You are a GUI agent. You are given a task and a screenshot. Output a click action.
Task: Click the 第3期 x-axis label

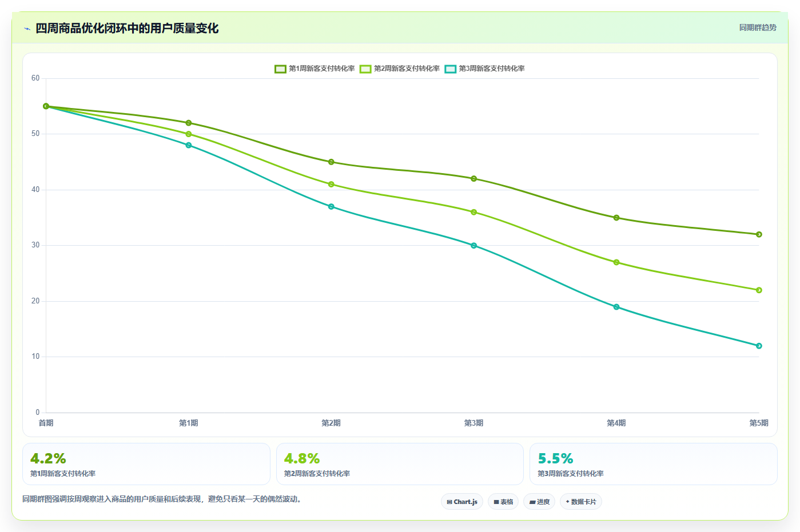point(474,423)
